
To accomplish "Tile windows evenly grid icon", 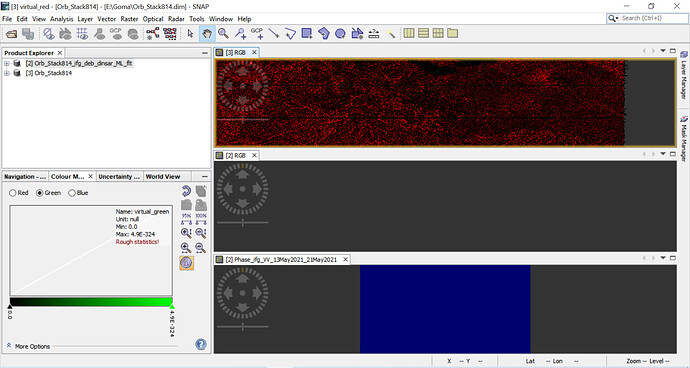I will 438,33.
